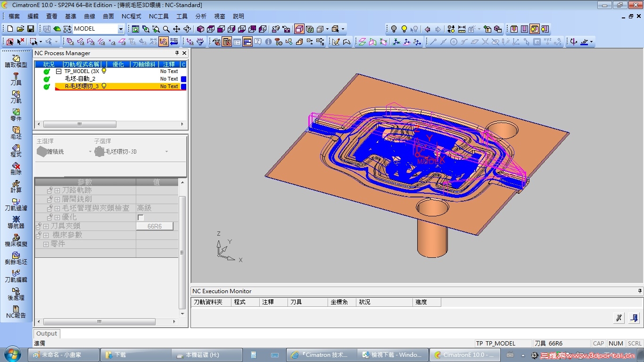This screenshot has height=362, width=644.
Task: Open the 刀具 (tool) sidebar icon
Action: [x=16, y=78]
